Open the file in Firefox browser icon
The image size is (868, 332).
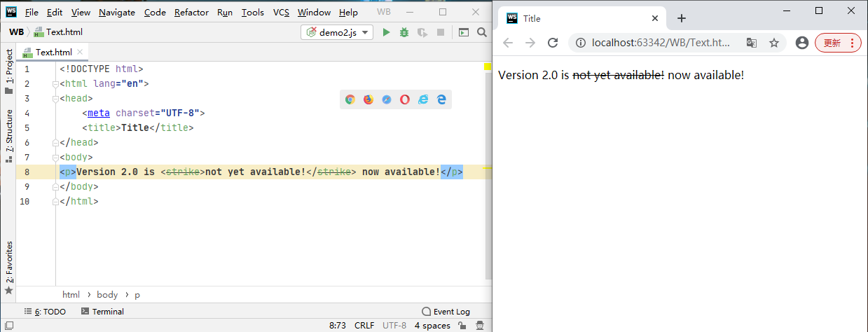pos(368,99)
